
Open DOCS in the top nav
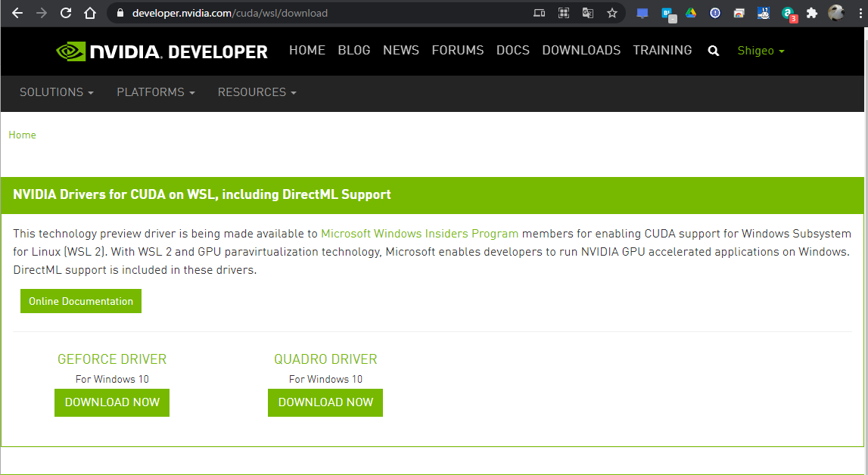512,51
